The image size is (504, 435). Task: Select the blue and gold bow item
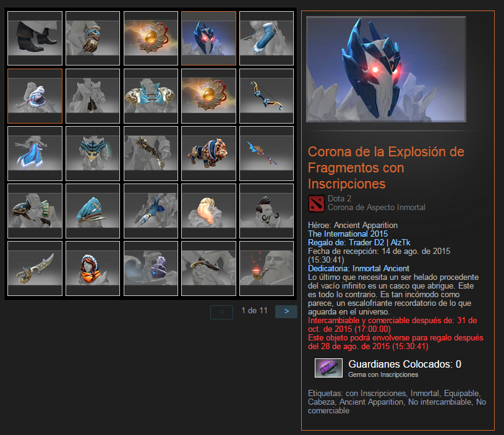tap(267, 96)
